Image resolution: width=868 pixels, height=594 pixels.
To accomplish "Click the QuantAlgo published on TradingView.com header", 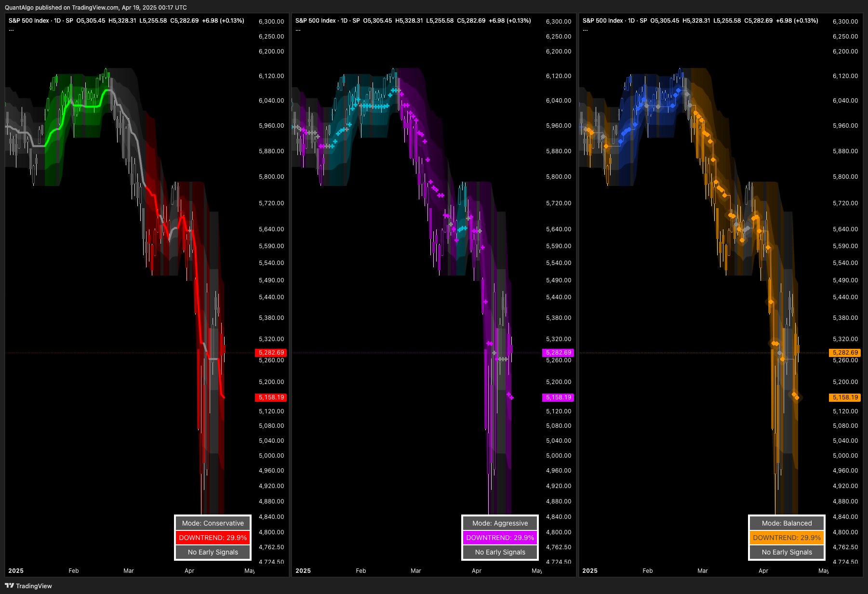I will 96,7.
